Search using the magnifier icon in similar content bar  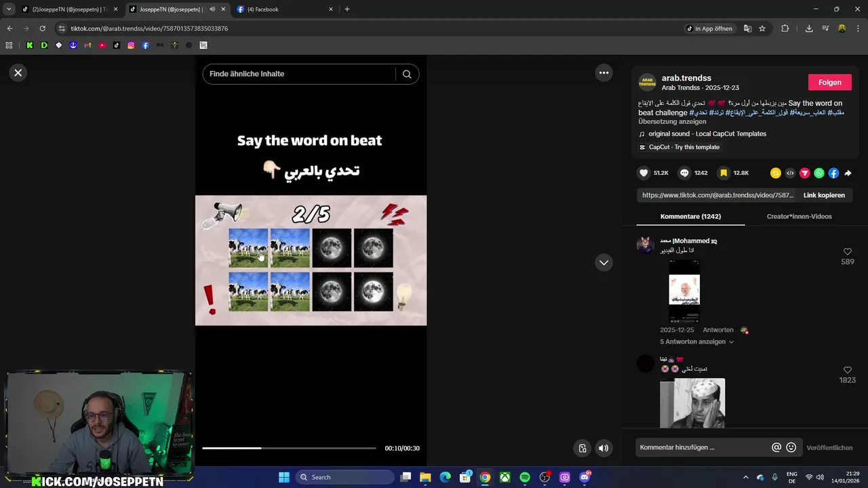[x=407, y=74]
